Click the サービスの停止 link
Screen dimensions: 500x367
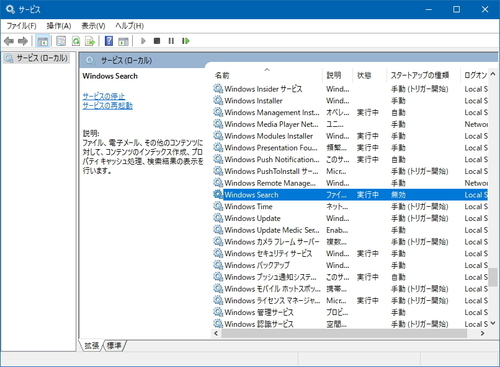104,96
